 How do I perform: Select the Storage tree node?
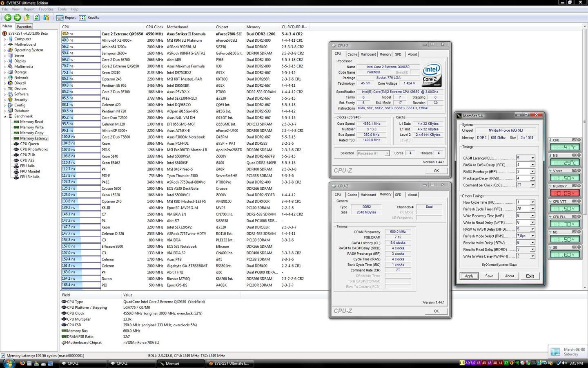20,72
